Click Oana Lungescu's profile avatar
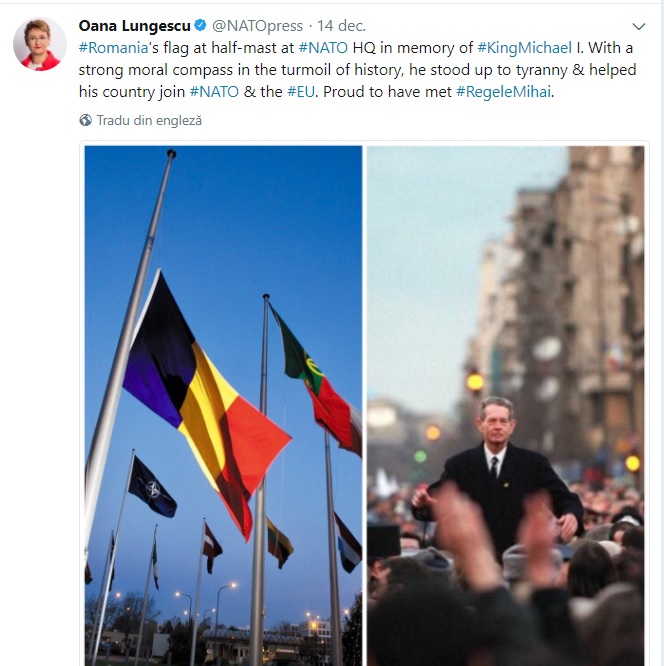 [40, 44]
